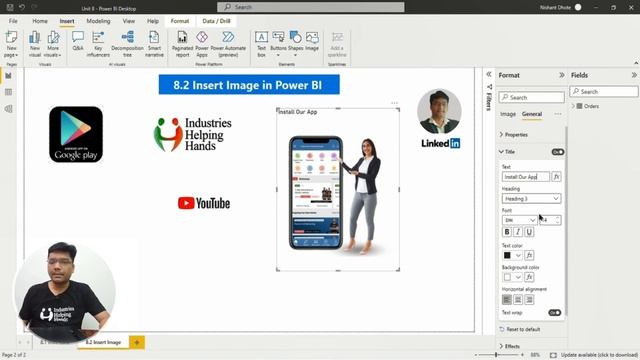Switch to Data view in sidebar

point(8,92)
